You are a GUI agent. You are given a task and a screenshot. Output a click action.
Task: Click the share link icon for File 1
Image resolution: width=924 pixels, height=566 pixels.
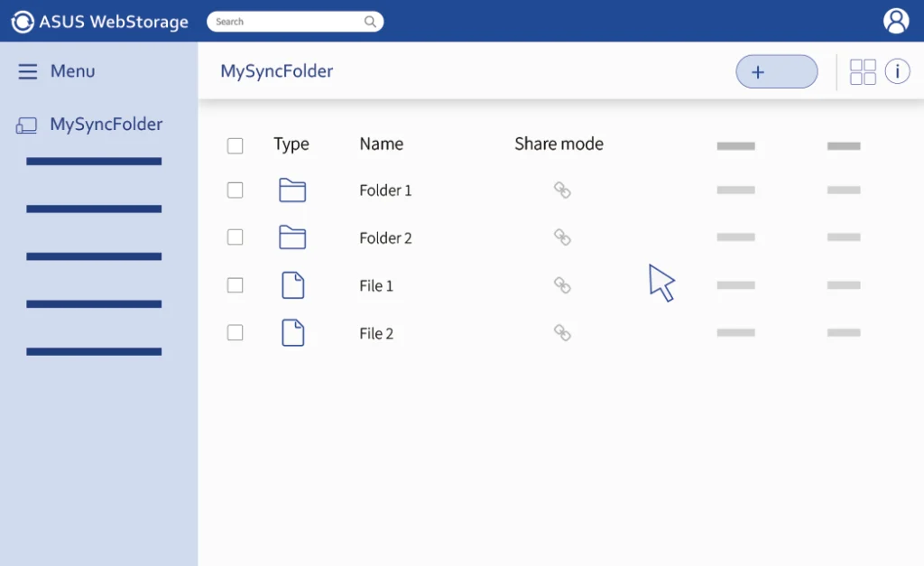[x=562, y=285]
